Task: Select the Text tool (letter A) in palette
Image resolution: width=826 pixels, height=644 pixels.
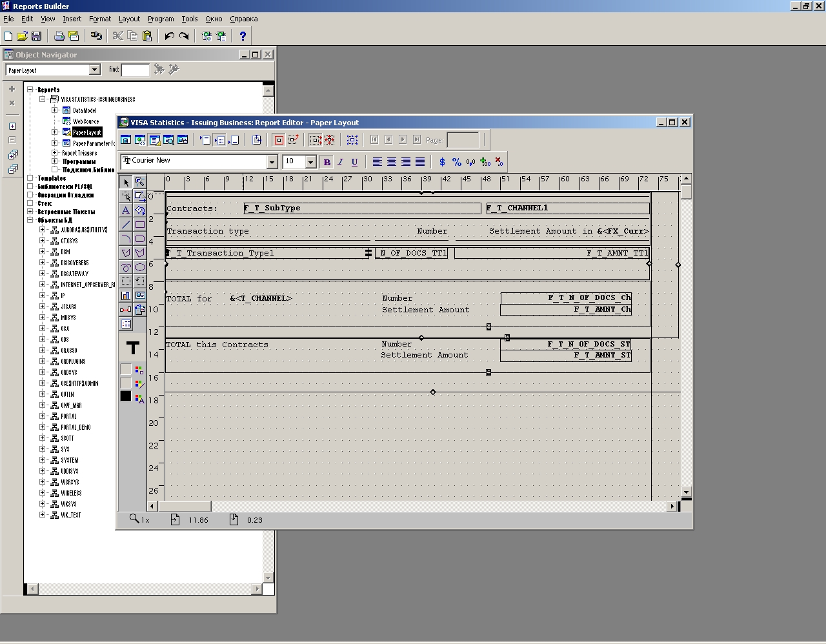Action: 126,210
